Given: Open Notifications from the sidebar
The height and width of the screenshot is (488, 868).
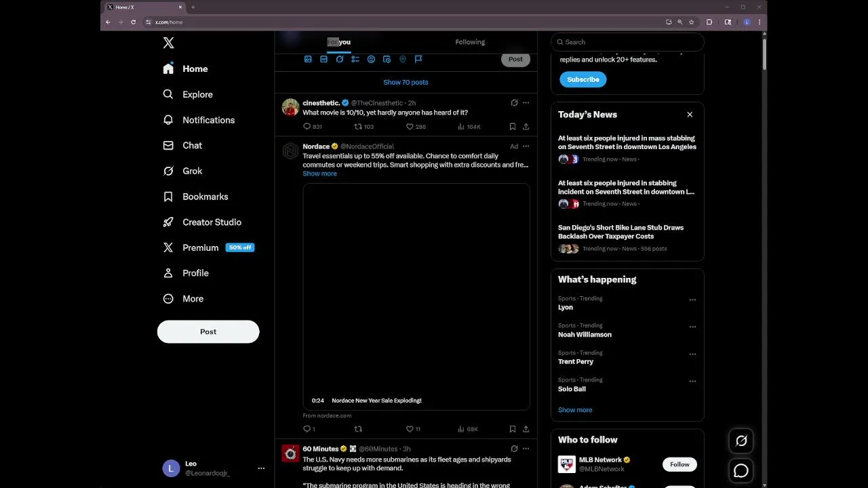Looking at the screenshot, I should click(x=199, y=120).
